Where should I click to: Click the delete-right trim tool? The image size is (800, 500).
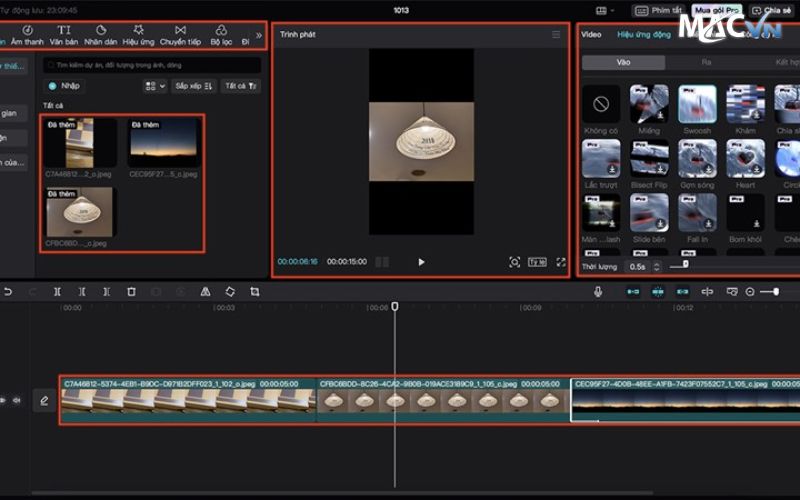click(x=106, y=292)
